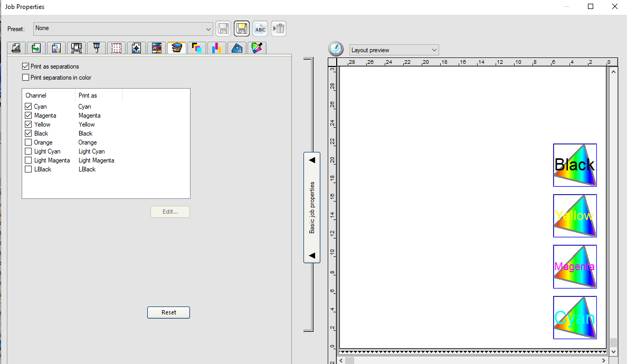Open the ink bar chart tab icon

[216, 48]
